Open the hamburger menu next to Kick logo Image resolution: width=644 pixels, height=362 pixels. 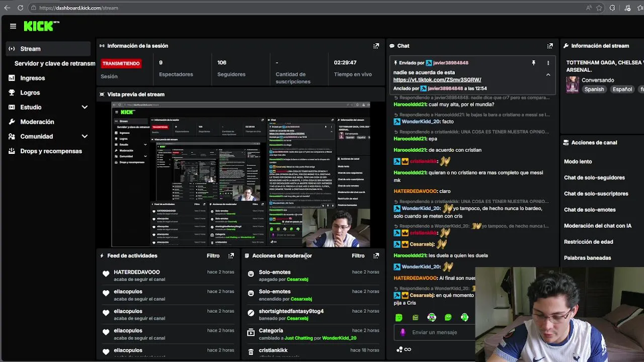click(13, 26)
